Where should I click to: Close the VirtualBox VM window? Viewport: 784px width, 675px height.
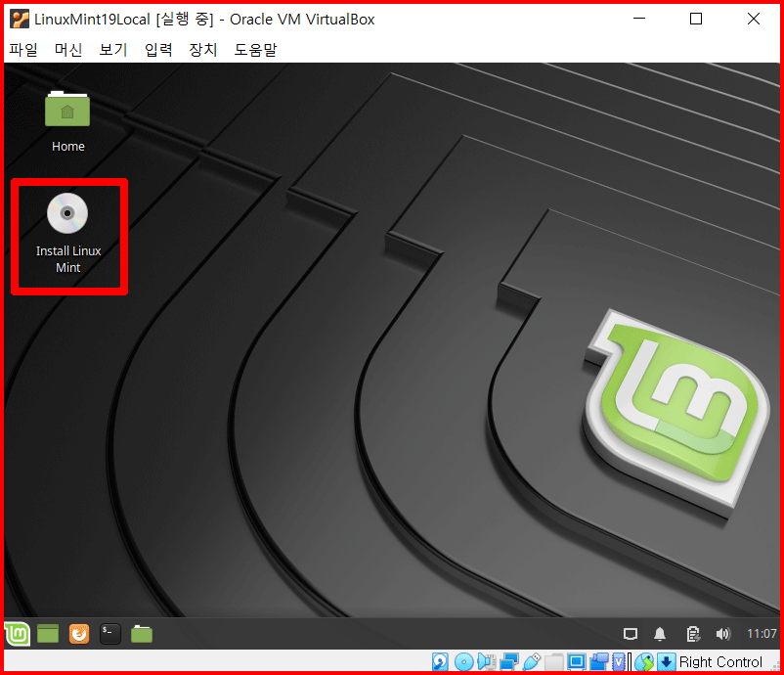click(x=754, y=19)
